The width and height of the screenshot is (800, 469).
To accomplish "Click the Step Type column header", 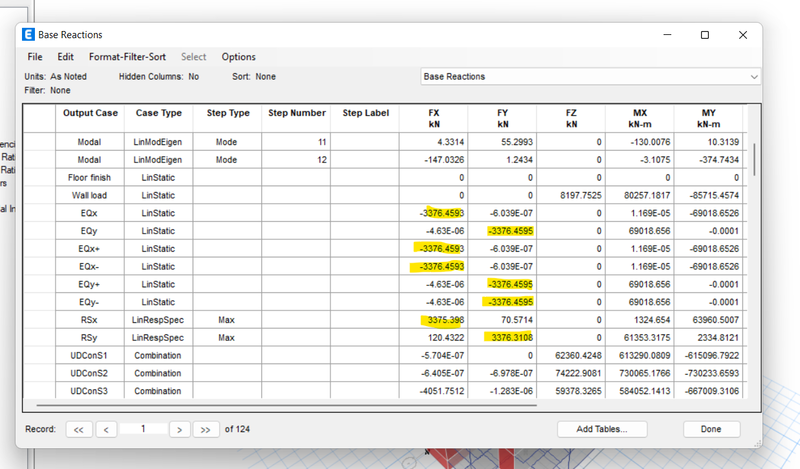I will [x=228, y=118].
